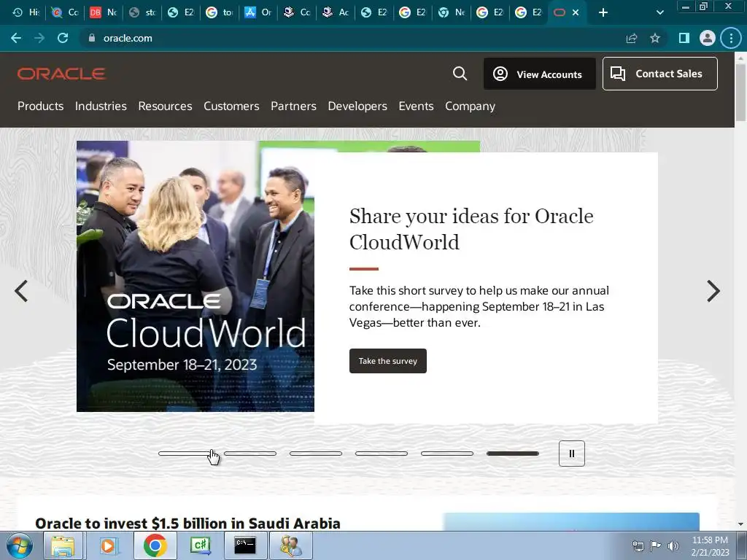Viewport: 747px width, 560px height.
Task: Open the C# application in taskbar
Action: pos(201,545)
